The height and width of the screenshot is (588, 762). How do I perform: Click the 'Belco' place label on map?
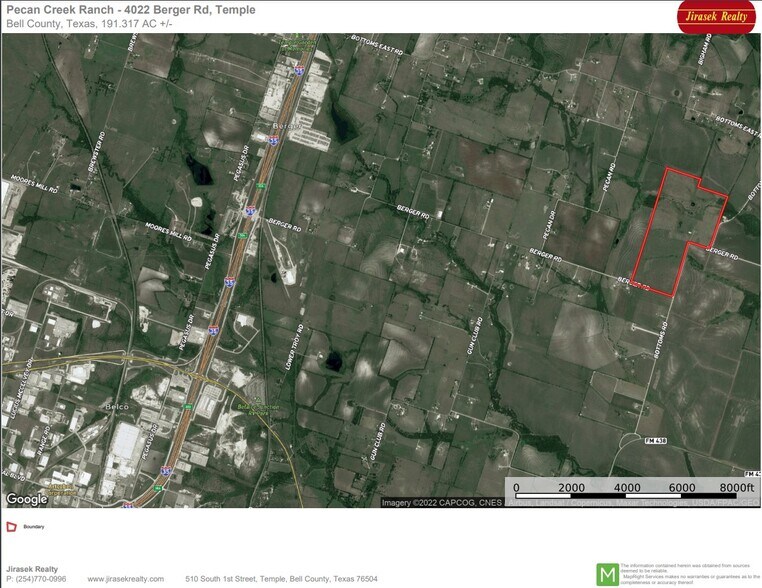coord(117,406)
